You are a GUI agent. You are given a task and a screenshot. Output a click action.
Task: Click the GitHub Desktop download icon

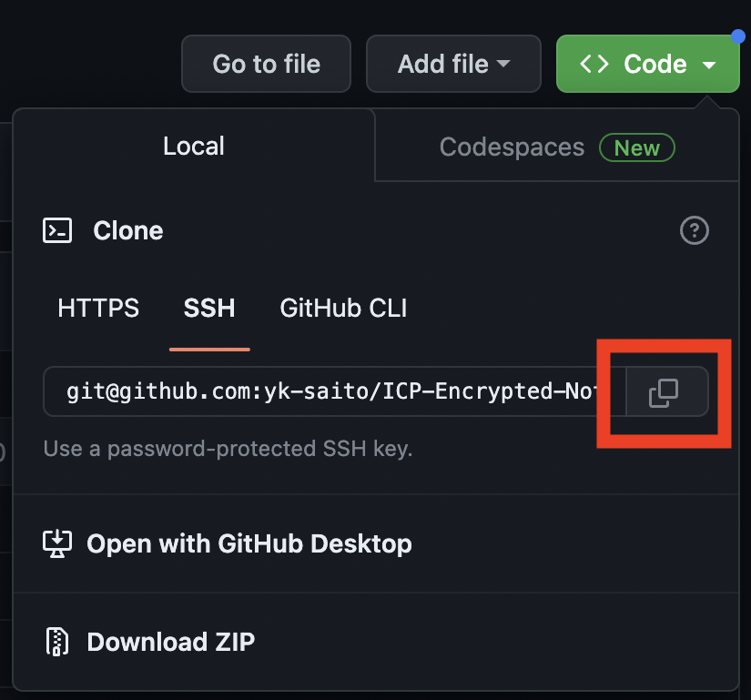coord(57,544)
